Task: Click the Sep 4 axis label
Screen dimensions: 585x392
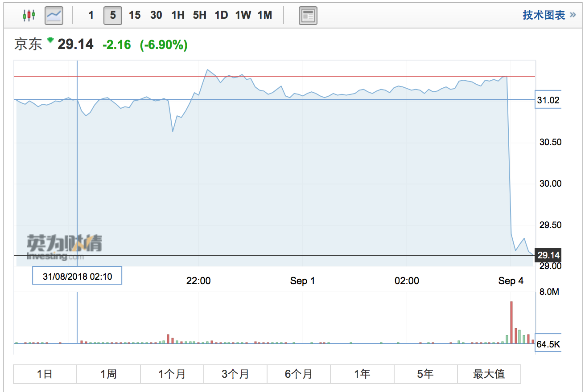Action: coord(511,281)
